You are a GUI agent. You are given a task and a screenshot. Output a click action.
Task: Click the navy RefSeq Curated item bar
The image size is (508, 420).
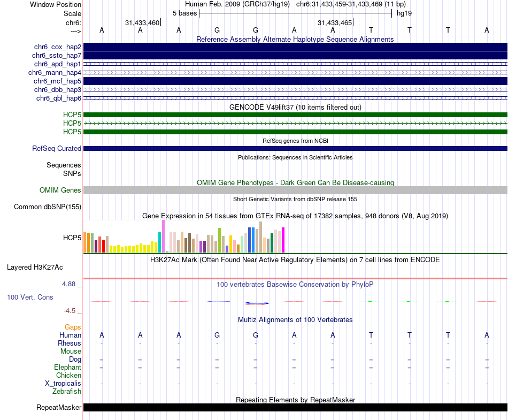[295, 148]
